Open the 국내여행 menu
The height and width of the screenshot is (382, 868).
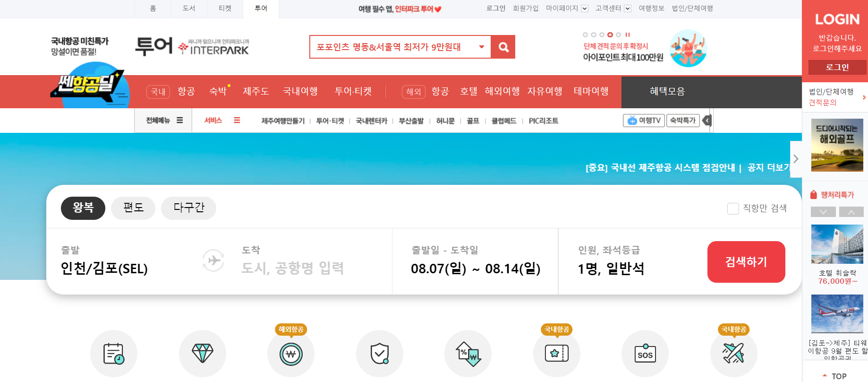coord(300,91)
